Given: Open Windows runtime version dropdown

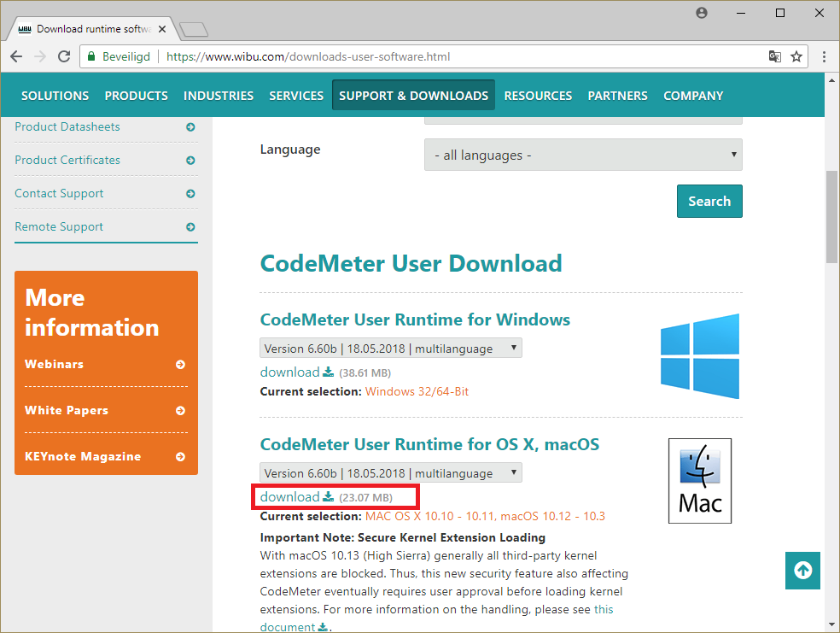Looking at the screenshot, I should coord(390,349).
